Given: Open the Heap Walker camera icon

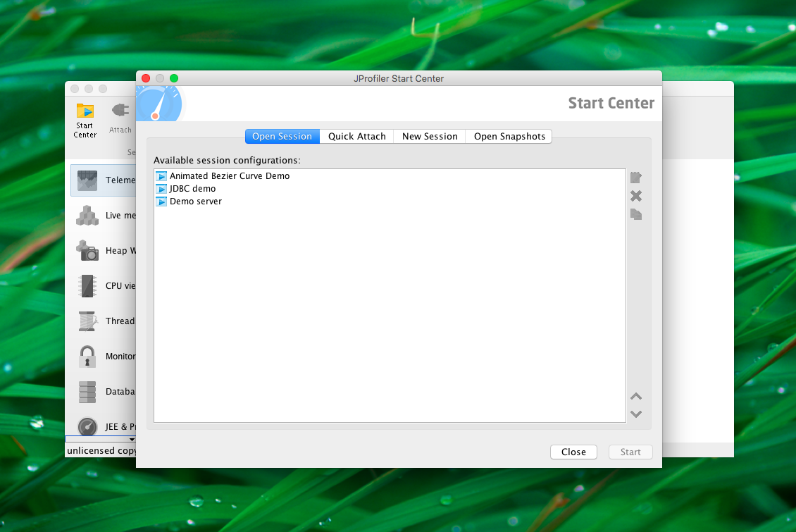Looking at the screenshot, I should pos(87,250).
